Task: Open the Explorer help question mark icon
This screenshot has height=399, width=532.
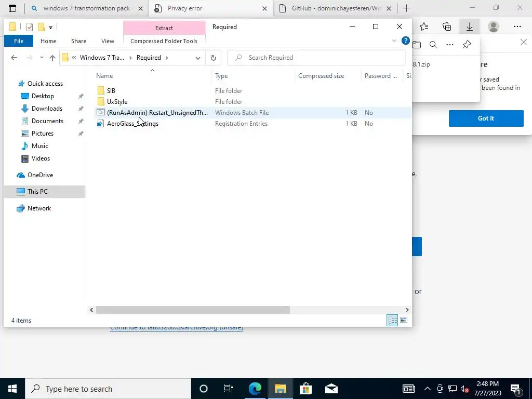Action: pos(405,41)
